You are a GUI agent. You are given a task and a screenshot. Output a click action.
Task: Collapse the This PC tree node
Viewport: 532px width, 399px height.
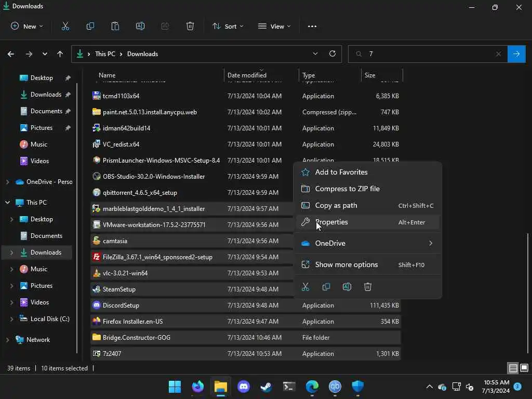[7, 203]
